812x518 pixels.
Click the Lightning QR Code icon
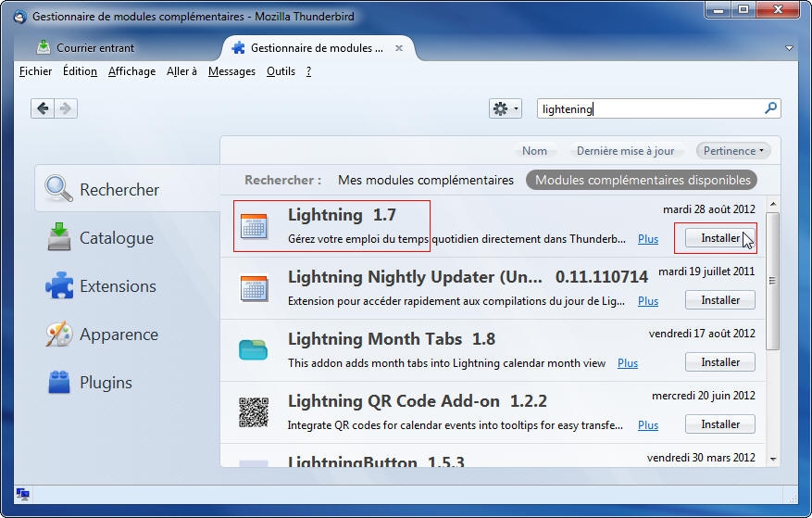254,412
